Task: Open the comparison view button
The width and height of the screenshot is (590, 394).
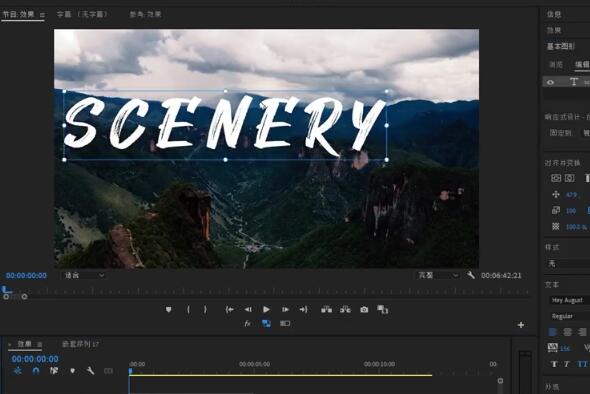Action: (x=383, y=309)
